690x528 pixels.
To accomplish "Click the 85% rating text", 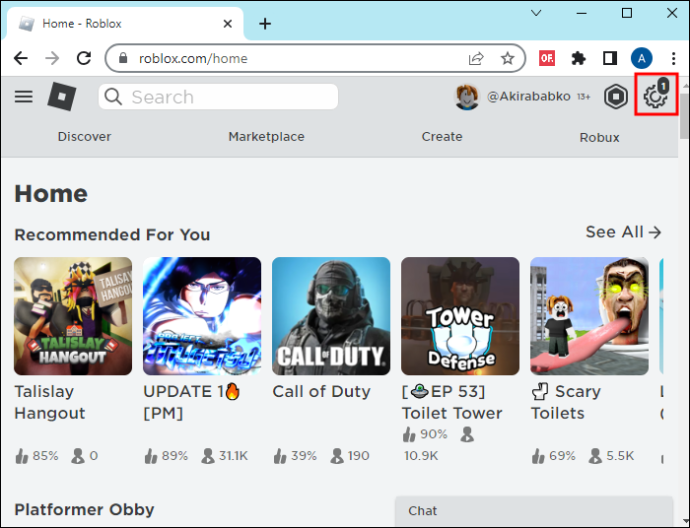I will (x=45, y=456).
